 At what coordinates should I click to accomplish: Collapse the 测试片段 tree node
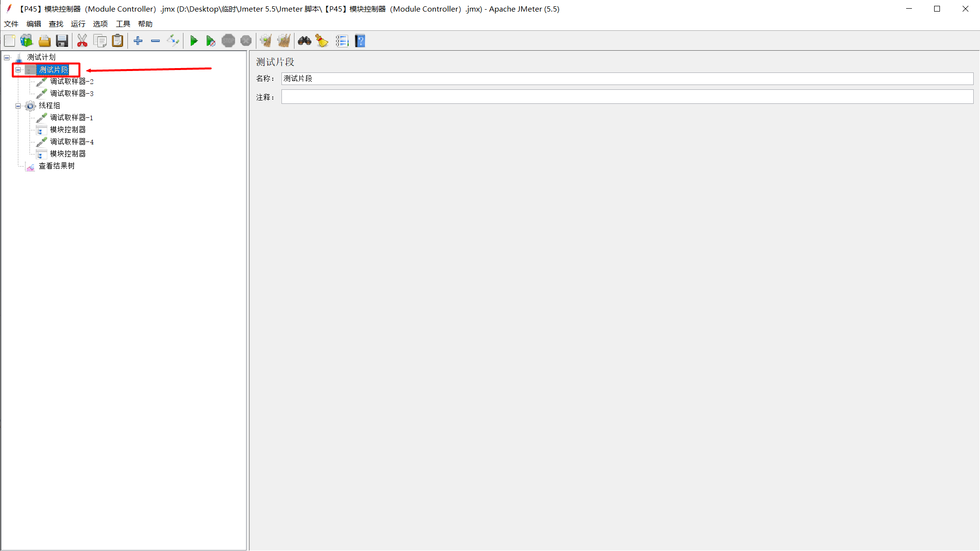18,70
